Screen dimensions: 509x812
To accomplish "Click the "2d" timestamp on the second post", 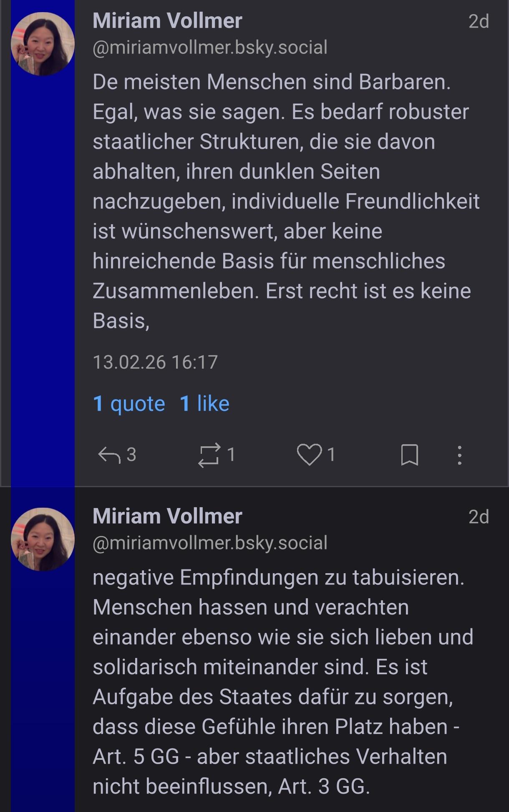I will [478, 517].
